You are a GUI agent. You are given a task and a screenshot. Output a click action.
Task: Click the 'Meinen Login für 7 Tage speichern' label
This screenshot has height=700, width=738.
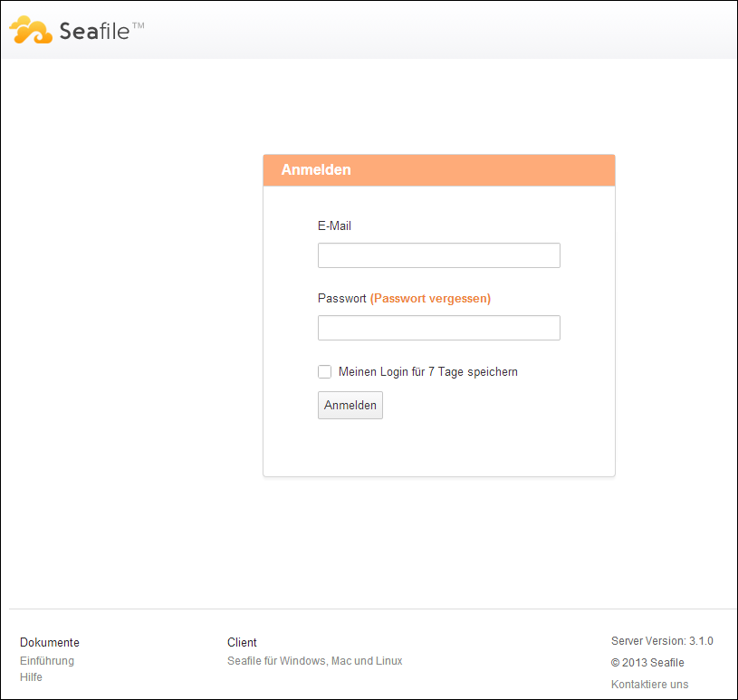click(x=427, y=371)
